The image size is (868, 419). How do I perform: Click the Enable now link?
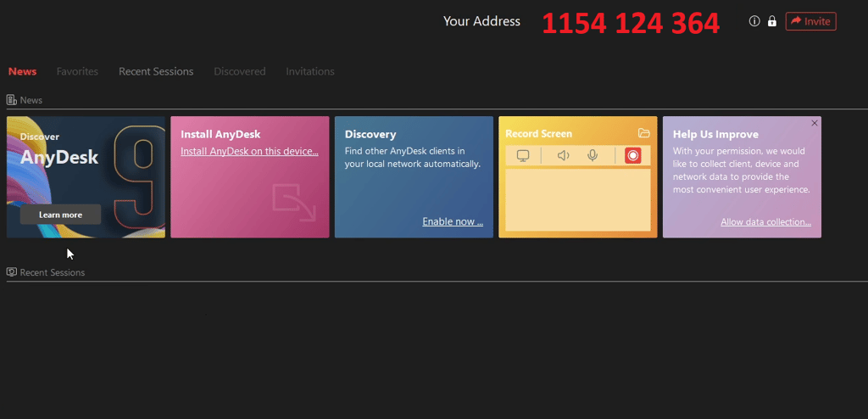[453, 221]
